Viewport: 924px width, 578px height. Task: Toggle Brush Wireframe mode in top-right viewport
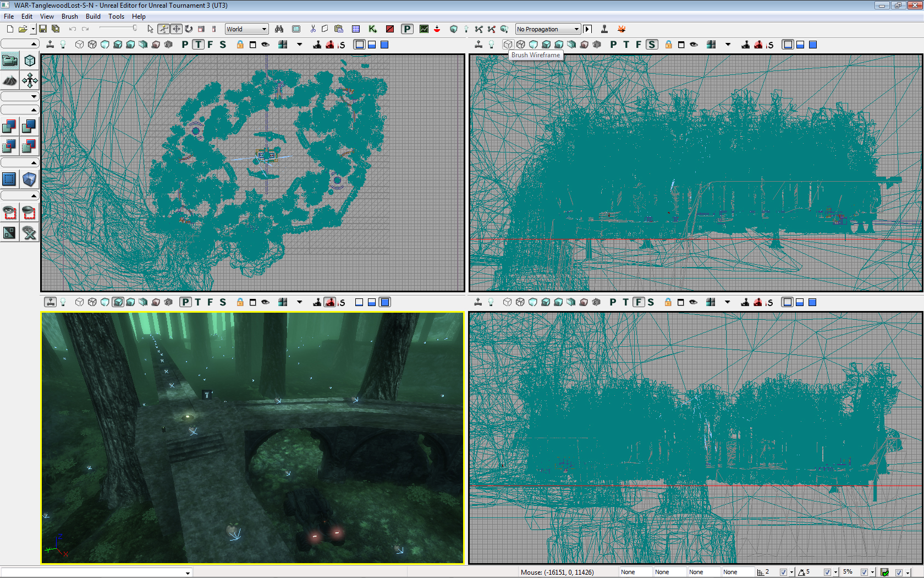click(508, 45)
